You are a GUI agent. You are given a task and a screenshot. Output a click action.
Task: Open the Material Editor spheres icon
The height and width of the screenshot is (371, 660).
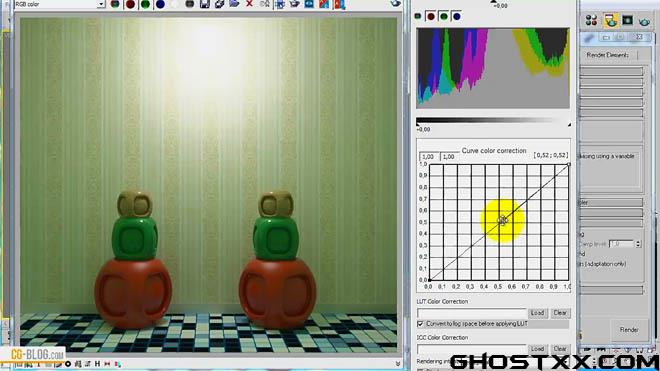point(591,20)
